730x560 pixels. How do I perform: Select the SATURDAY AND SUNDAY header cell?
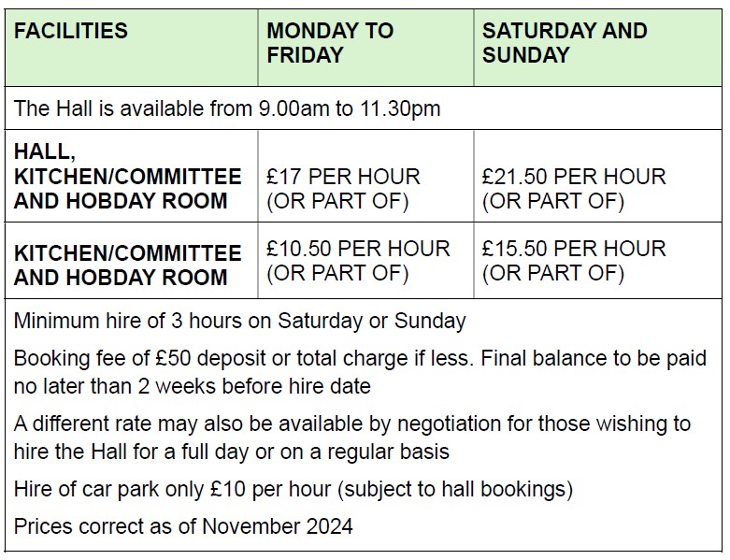coord(565,43)
